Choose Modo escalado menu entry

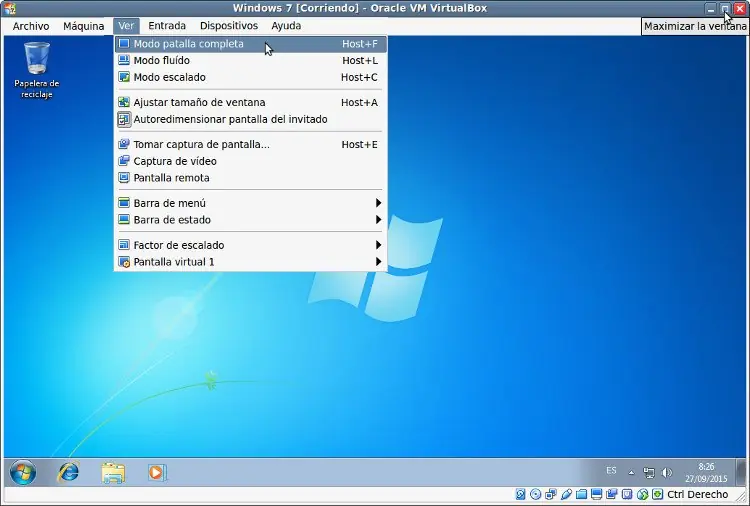click(x=251, y=77)
